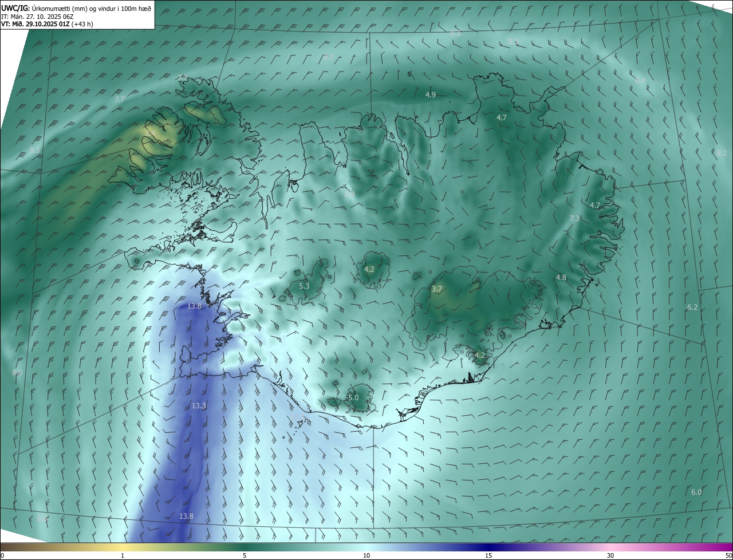Click the 3.7 value on the large glacier
Image resolution: width=733 pixels, height=560 pixels.
[x=437, y=289]
